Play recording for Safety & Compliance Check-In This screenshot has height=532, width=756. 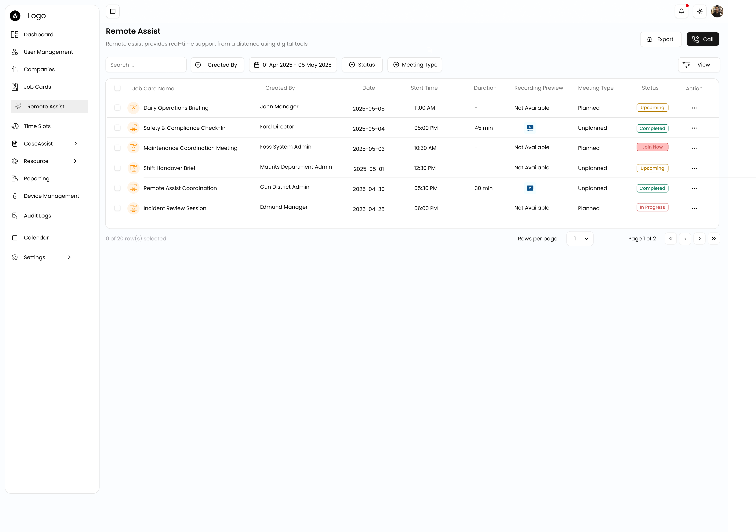coord(530,128)
